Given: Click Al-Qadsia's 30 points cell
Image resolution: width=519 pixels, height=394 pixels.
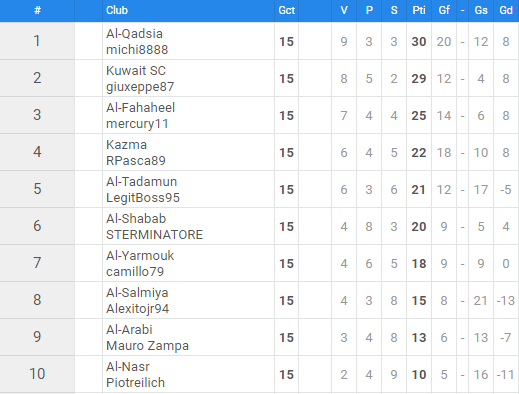Looking at the screenshot, I should point(419,42).
